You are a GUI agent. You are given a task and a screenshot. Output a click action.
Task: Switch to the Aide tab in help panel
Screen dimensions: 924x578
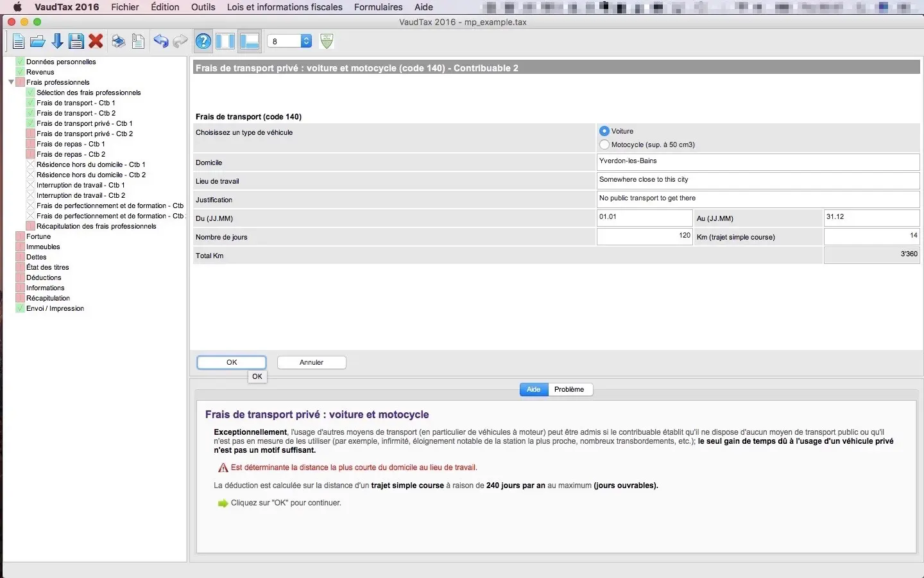(x=533, y=389)
